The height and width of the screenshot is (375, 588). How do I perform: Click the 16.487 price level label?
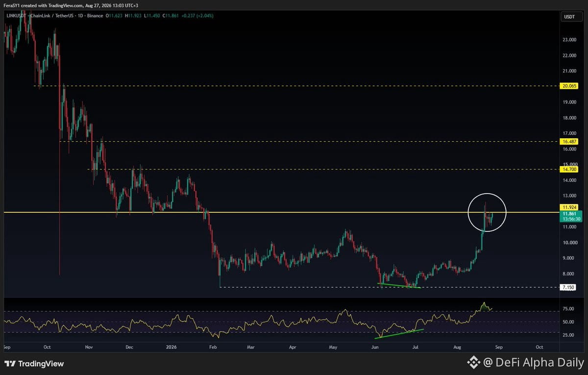click(x=569, y=141)
